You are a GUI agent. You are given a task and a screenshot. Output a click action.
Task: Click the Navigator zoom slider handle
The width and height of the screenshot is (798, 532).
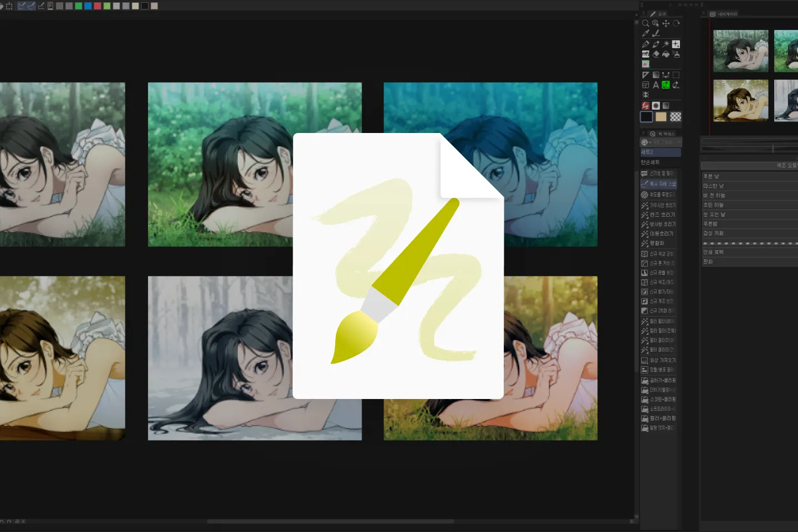(773, 148)
